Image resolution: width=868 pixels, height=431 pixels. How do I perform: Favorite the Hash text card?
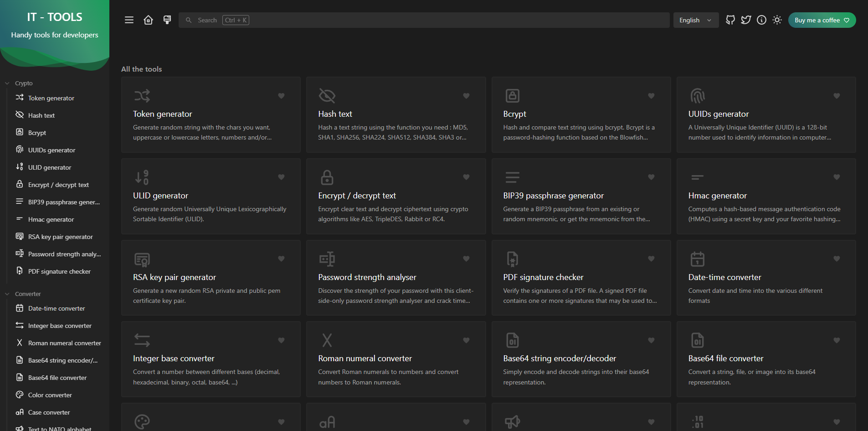click(466, 96)
